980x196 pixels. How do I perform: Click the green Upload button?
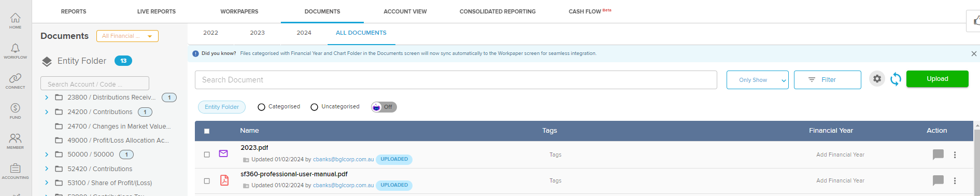tap(937, 79)
